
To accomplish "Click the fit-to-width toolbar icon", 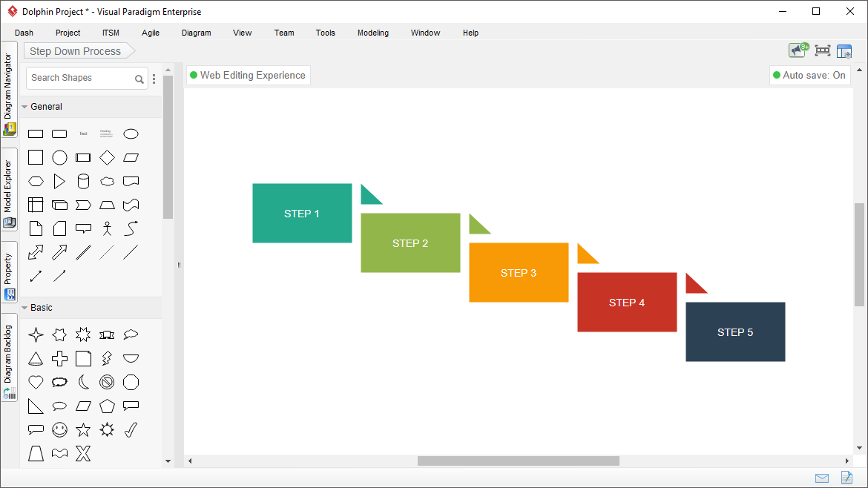I will coord(823,51).
